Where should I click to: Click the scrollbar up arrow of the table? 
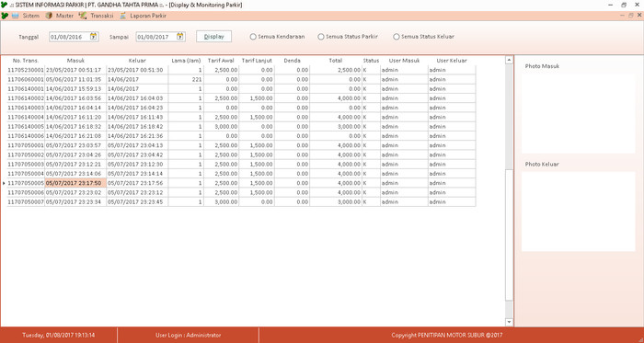tap(510, 60)
